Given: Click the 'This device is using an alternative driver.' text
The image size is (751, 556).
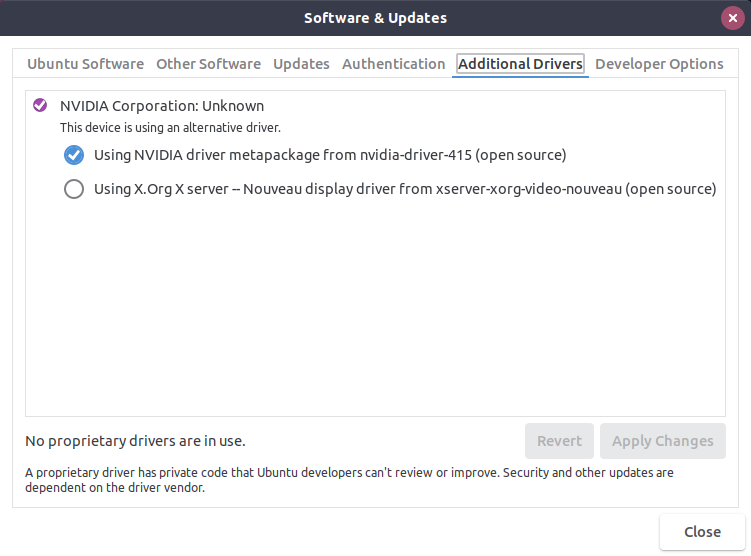Looking at the screenshot, I should [170, 128].
